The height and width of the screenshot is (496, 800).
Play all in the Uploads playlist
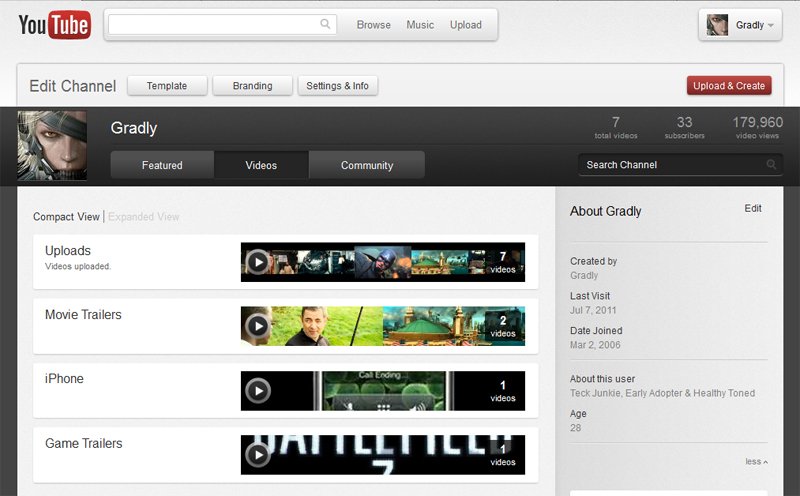258,262
